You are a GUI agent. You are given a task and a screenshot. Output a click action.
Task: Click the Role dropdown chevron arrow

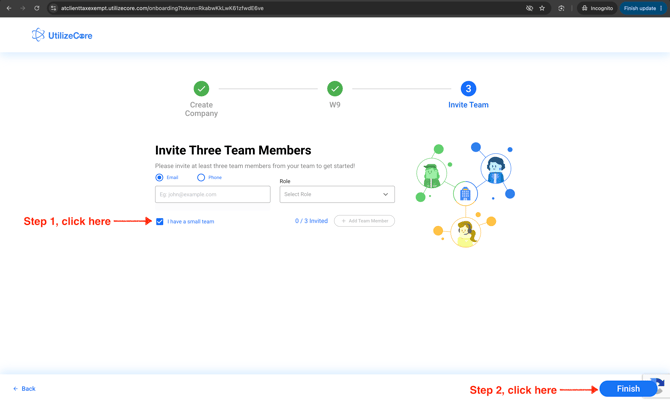[385, 194]
